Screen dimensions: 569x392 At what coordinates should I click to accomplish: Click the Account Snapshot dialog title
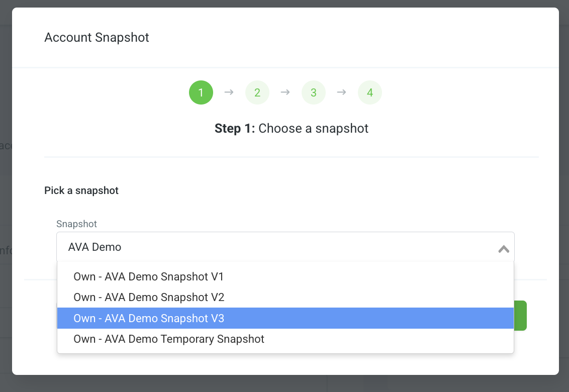97,37
